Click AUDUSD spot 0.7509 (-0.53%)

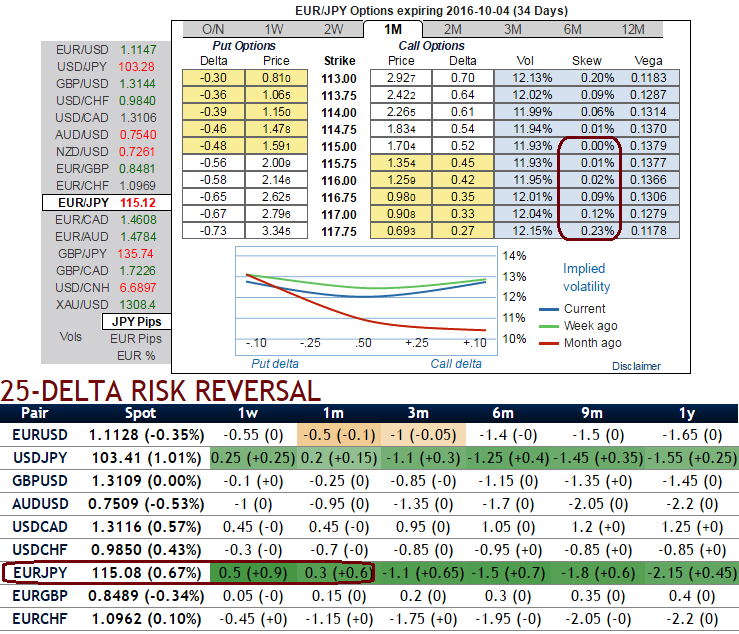(x=146, y=504)
